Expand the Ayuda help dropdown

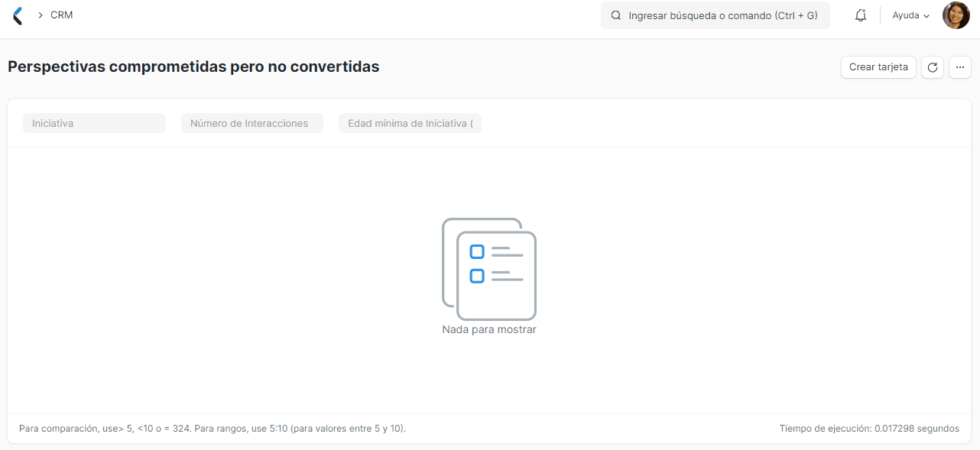(x=911, y=15)
